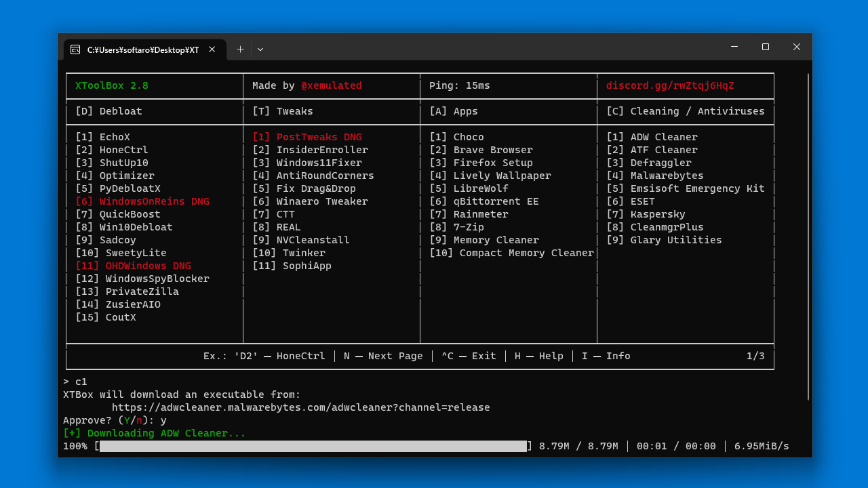Click the [4] Malwarebytes entry
The height and width of the screenshot is (488, 868).
(655, 176)
